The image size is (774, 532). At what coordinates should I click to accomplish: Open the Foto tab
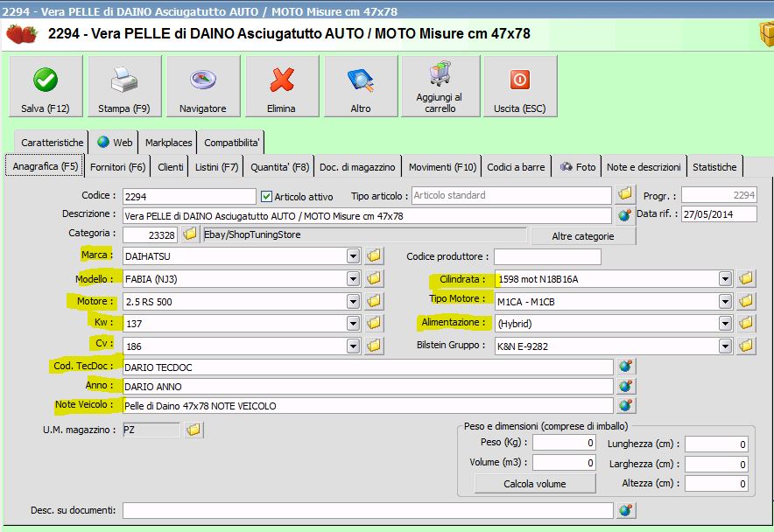pyautogui.click(x=577, y=167)
